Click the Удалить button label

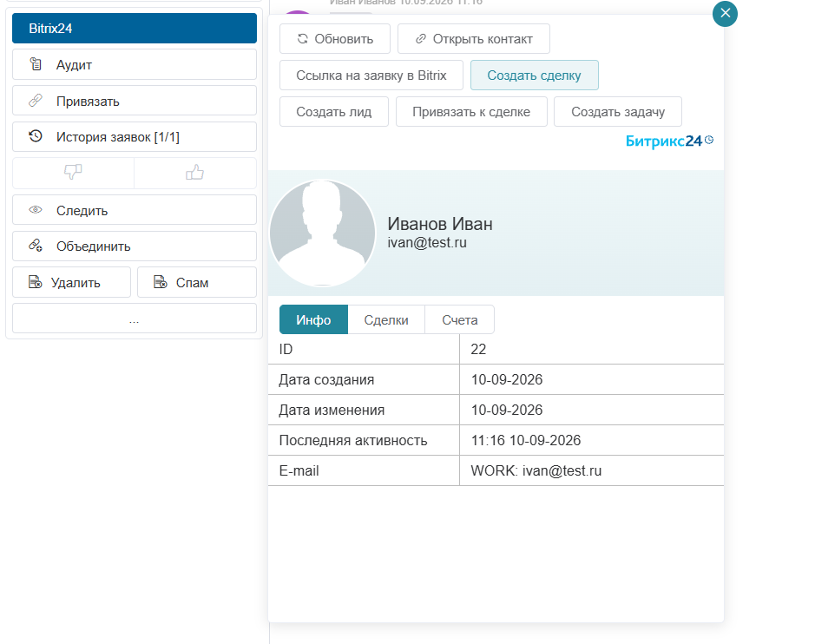coord(76,283)
